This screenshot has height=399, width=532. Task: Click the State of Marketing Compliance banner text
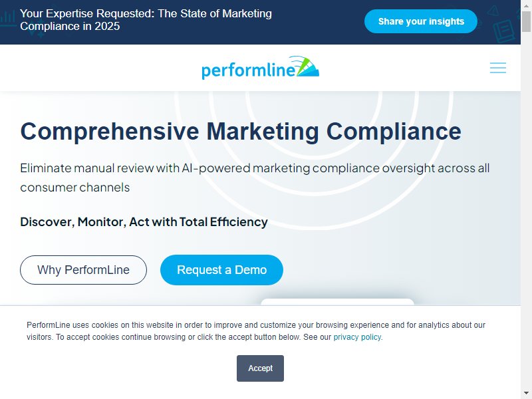click(x=146, y=20)
